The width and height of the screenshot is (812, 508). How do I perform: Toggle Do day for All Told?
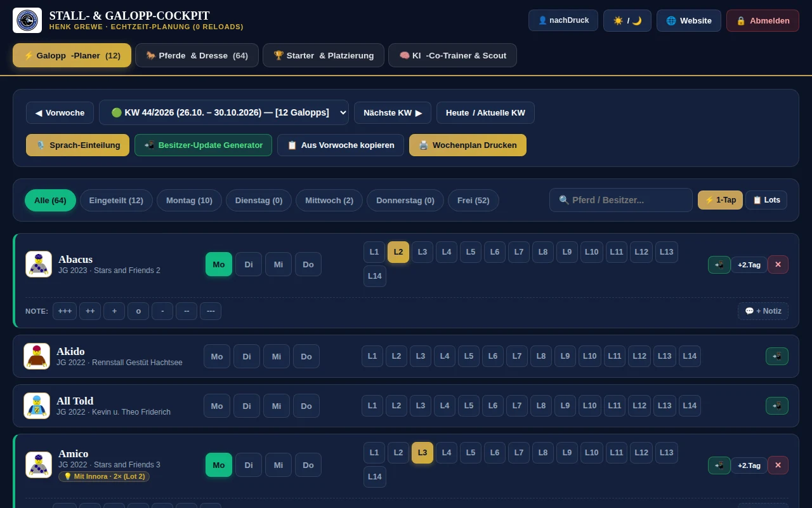tap(306, 406)
